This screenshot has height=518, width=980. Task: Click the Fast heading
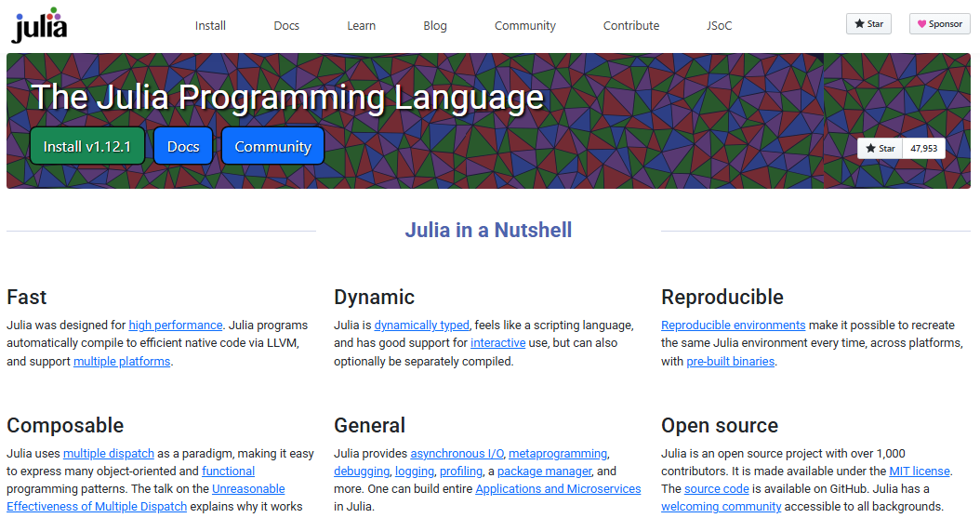(27, 297)
